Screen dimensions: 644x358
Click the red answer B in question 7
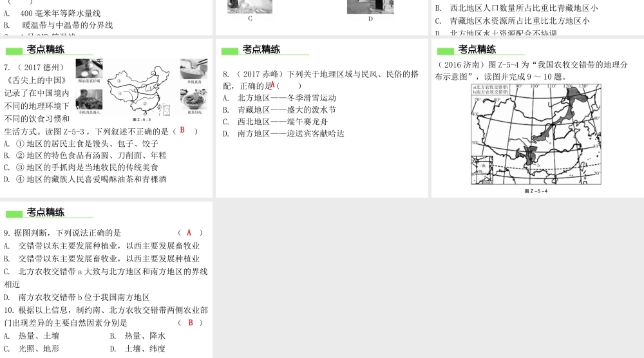click(x=182, y=130)
